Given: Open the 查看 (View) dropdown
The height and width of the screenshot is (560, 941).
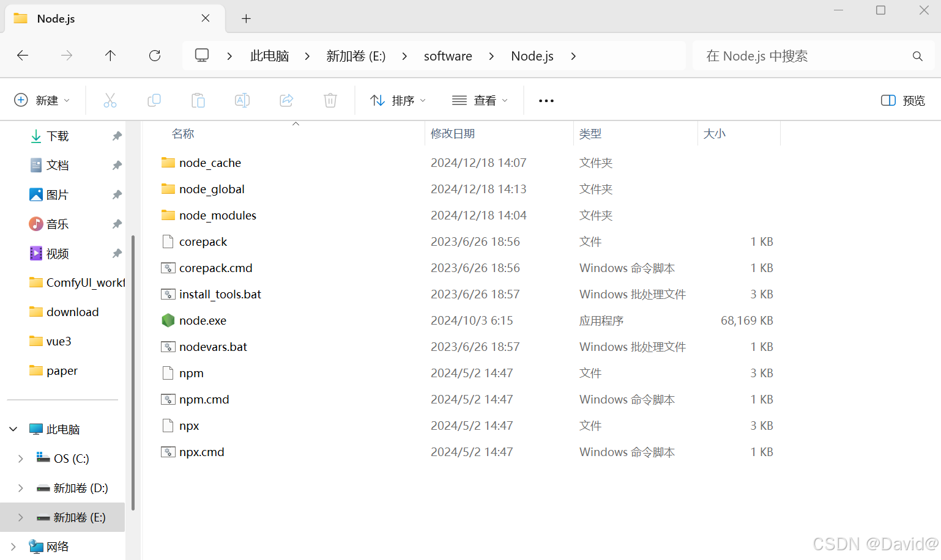Looking at the screenshot, I should [480, 100].
